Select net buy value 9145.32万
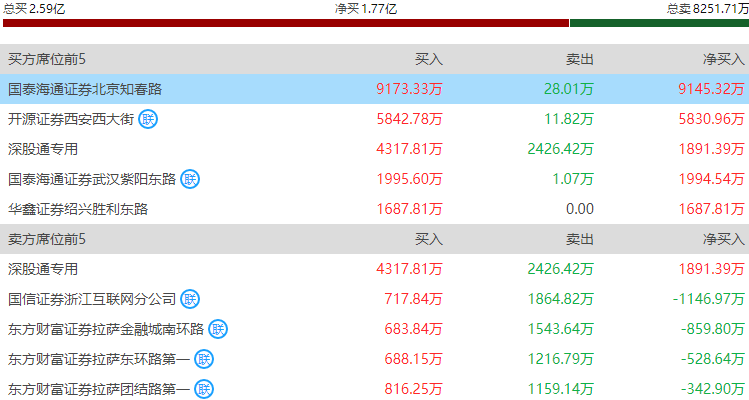Screen dimensions: 749x400 click(x=711, y=89)
